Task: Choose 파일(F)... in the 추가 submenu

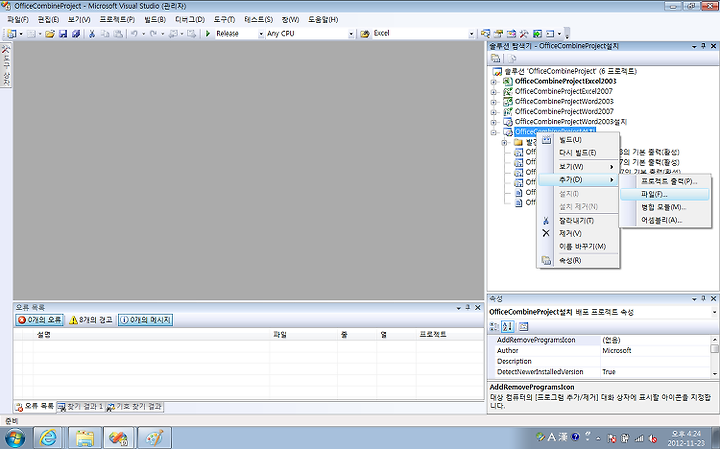Action: (x=664, y=195)
